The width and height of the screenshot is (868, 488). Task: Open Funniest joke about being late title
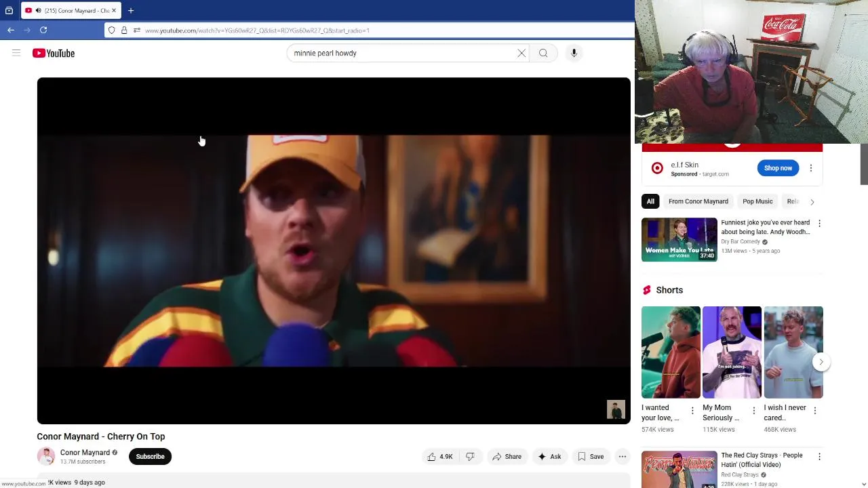coord(766,227)
